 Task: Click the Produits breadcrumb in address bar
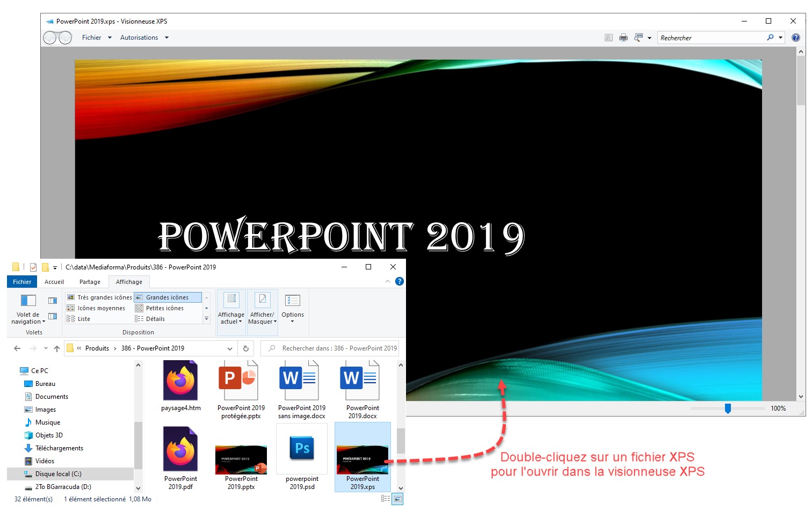click(97, 348)
